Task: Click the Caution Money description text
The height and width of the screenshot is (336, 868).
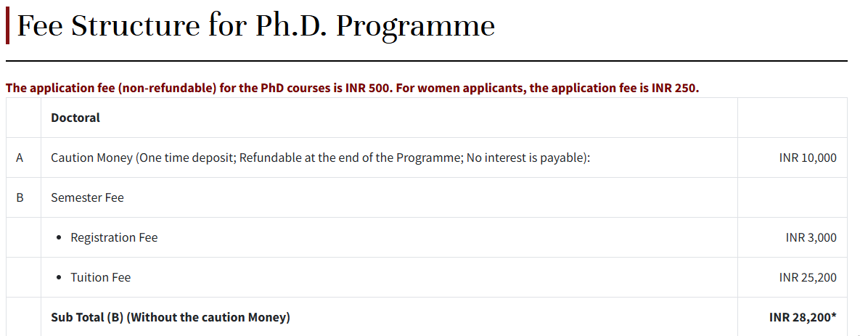Action: (320, 157)
